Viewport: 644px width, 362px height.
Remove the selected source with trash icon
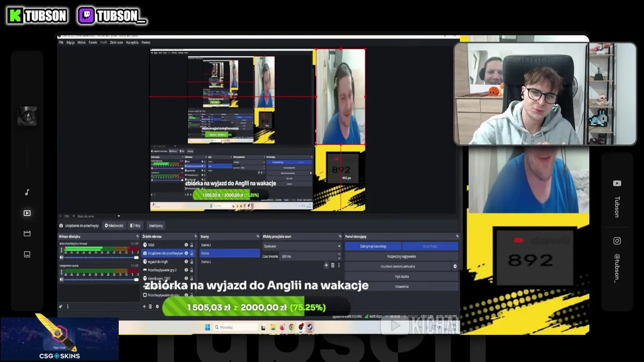(x=150, y=306)
